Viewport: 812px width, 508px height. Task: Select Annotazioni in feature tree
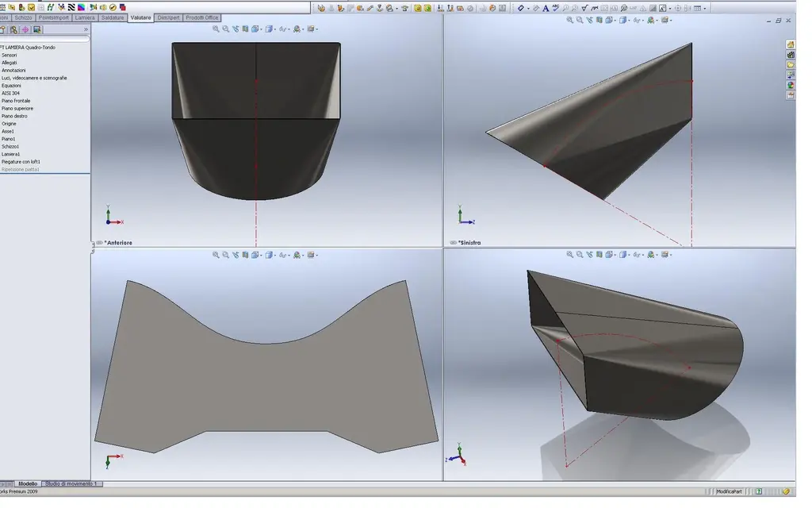click(x=13, y=71)
